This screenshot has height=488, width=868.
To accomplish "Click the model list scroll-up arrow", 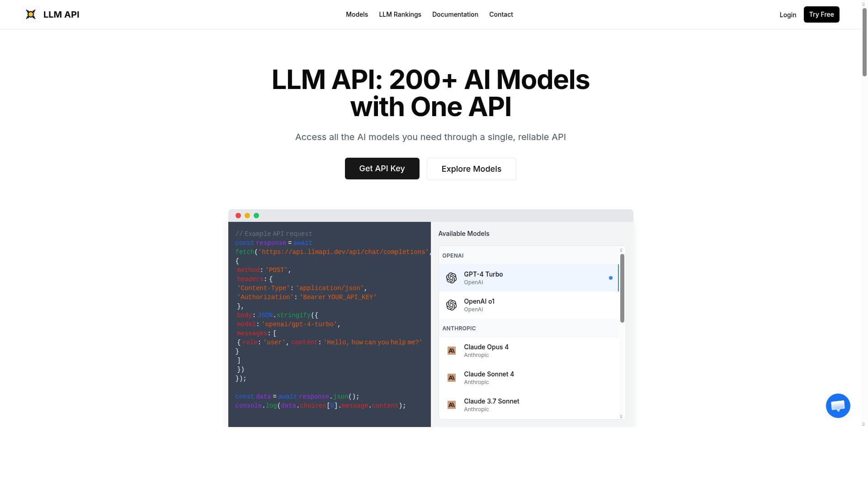I will pos(621,250).
